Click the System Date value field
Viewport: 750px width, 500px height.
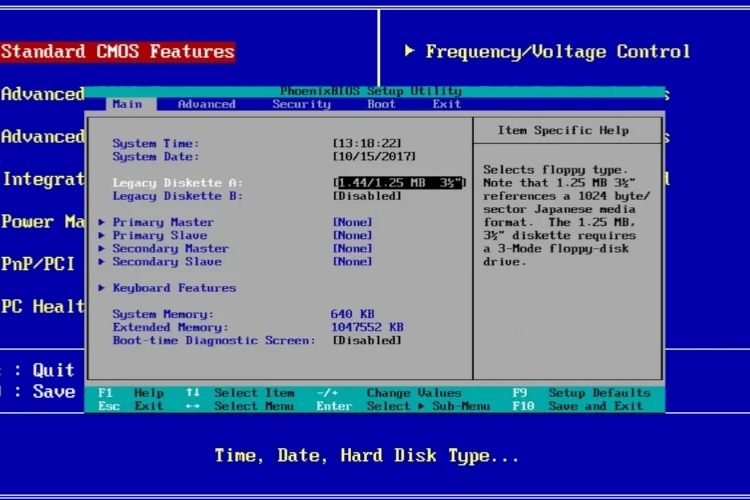[x=374, y=157]
